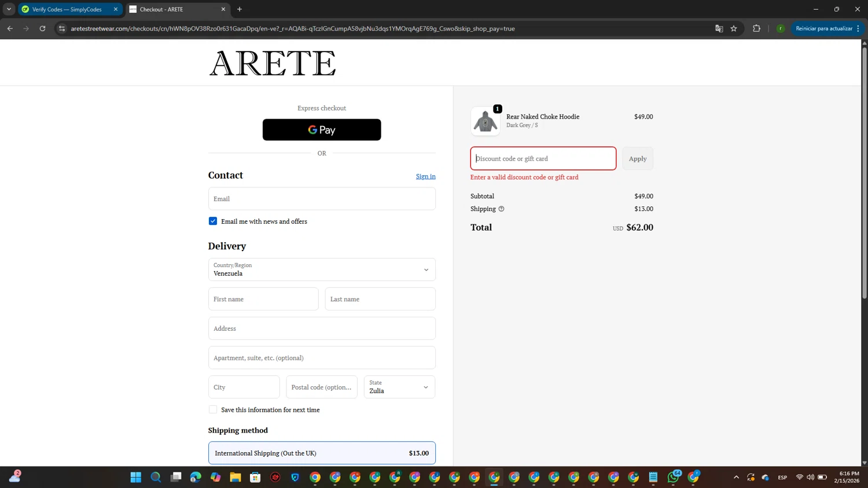
Task: Open the Chrome profile avatar
Action: 781,28
